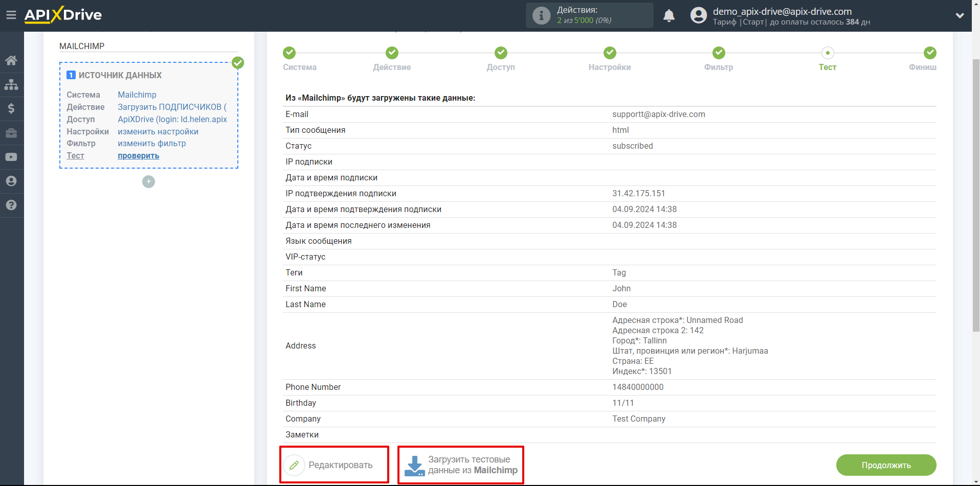The height and width of the screenshot is (486, 980).
Task: Open the hamburger menu icon
Action: tap(11, 15)
